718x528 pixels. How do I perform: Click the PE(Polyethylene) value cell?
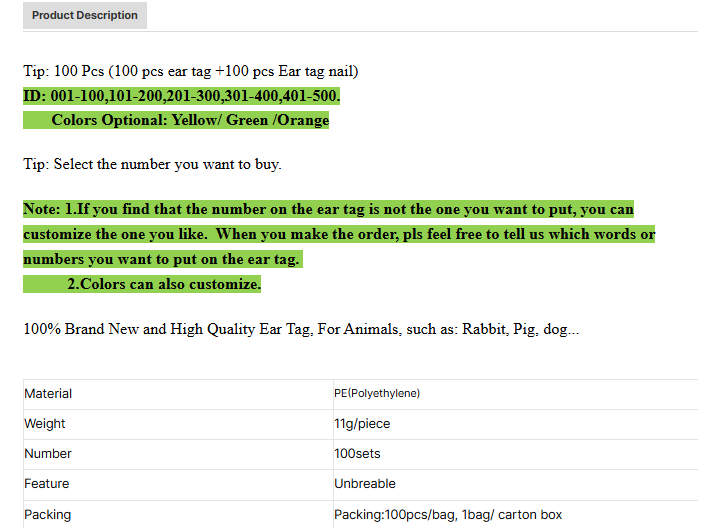coord(377,394)
